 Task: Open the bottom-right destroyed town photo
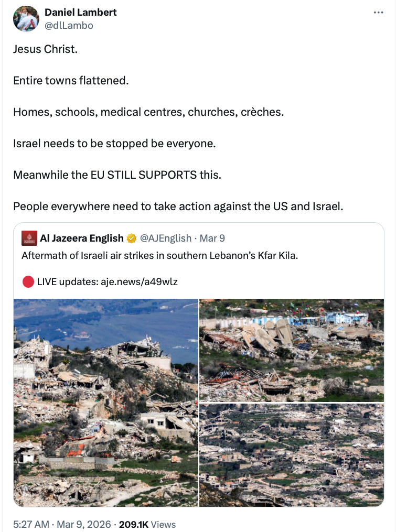click(x=292, y=455)
